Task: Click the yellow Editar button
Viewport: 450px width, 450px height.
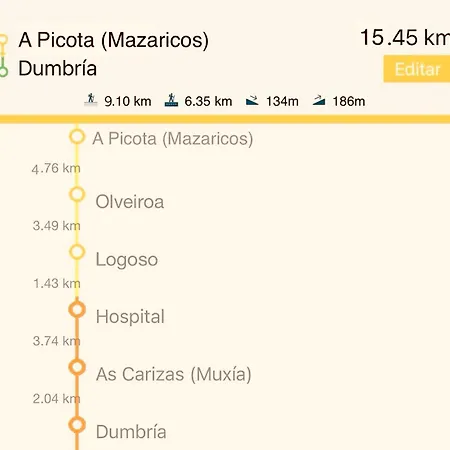Action: (417, 69)
